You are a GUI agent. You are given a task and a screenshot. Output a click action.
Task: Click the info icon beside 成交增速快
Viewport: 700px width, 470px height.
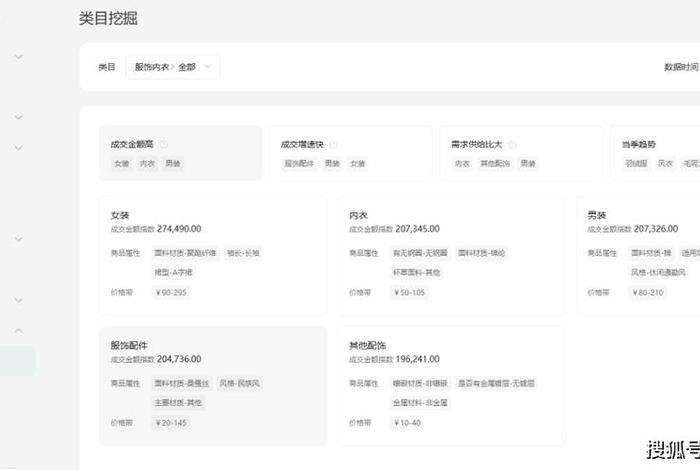pyautogui.click(x=333, y=144)
